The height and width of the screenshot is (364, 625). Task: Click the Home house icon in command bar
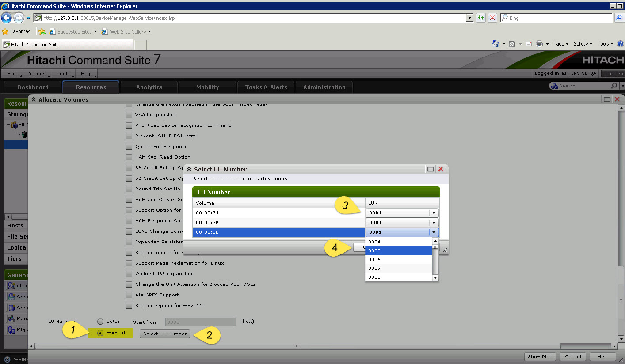(496, 44)
